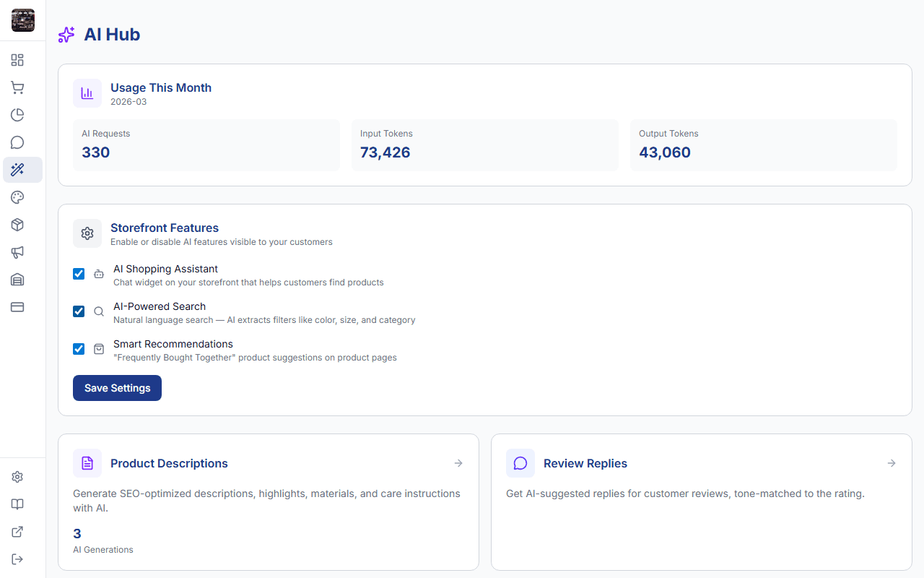Click the speech bubble icon of Review Replies
Screen dimensions: 924x578
coord(520,463)
